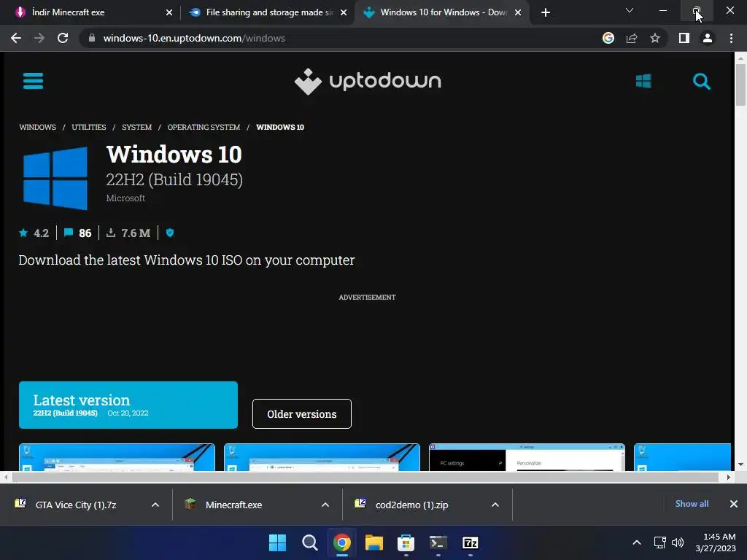Click the star rating 4.2
Screen dimensions: 747x560
(x=34, y=233)
